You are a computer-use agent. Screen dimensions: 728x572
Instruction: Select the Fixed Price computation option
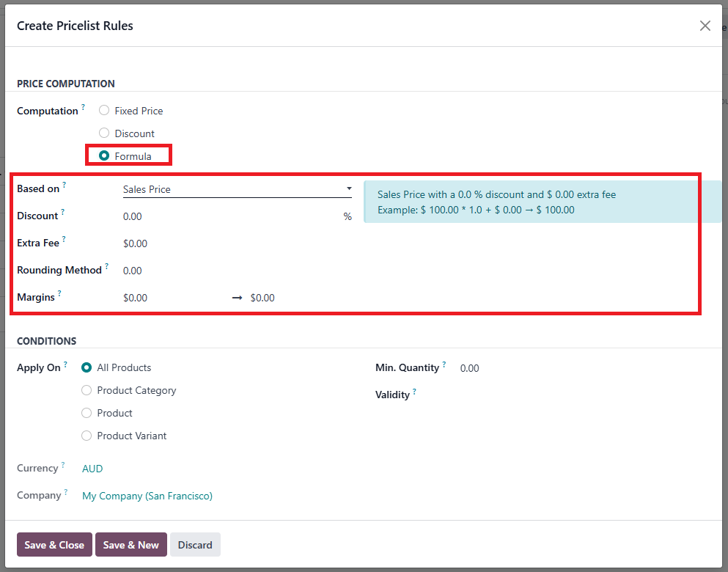(104, 111)
